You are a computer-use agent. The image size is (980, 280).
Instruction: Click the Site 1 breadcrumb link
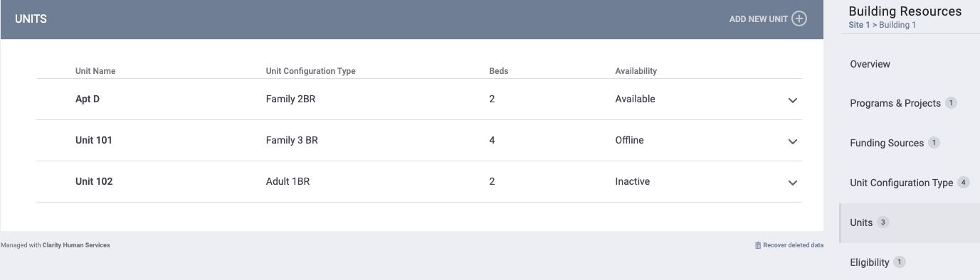[x=859, y=25]
